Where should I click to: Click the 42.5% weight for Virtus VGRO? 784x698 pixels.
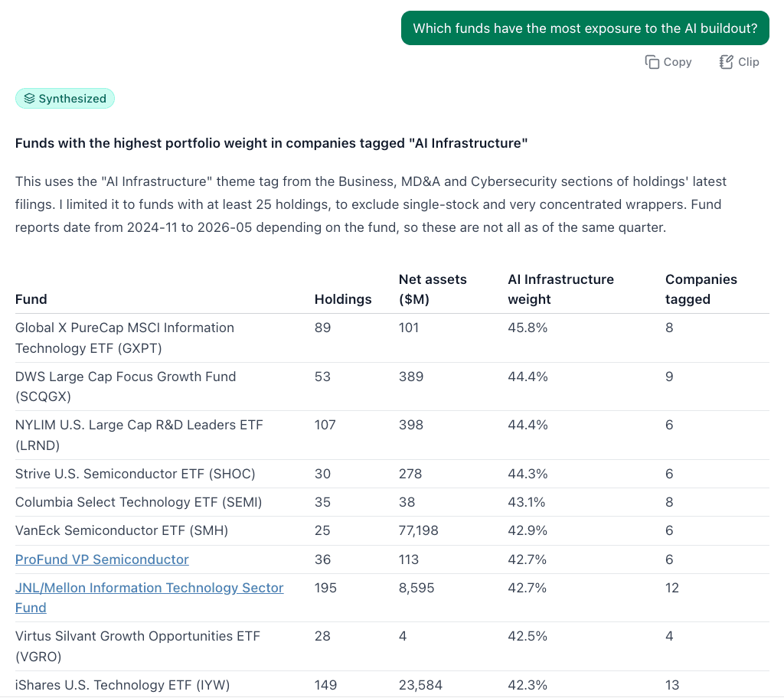[x=528, y=636]
